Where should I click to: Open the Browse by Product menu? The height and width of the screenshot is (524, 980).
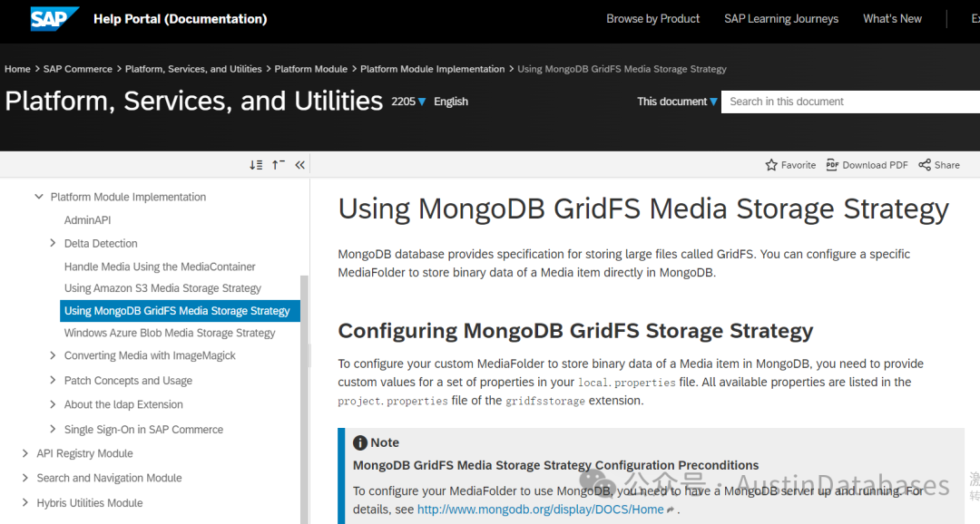[652, 19]
